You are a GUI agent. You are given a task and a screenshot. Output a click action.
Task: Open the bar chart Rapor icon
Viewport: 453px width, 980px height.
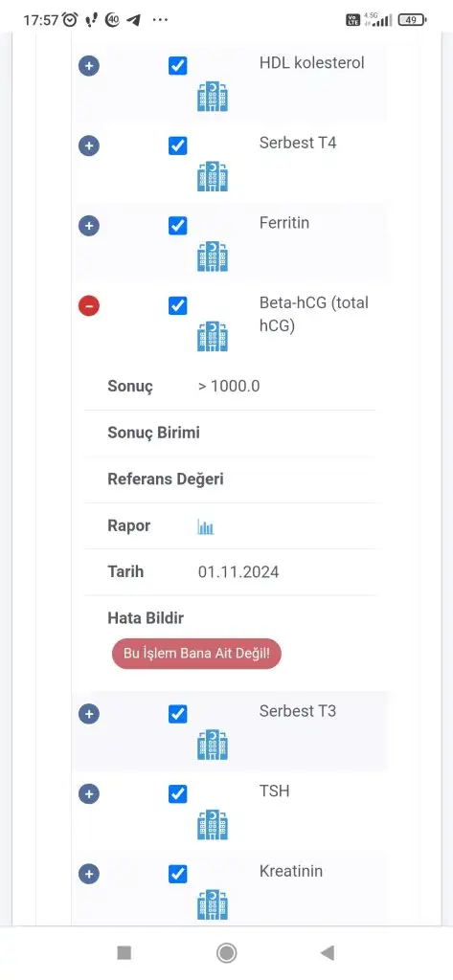[x=206, y=527]
